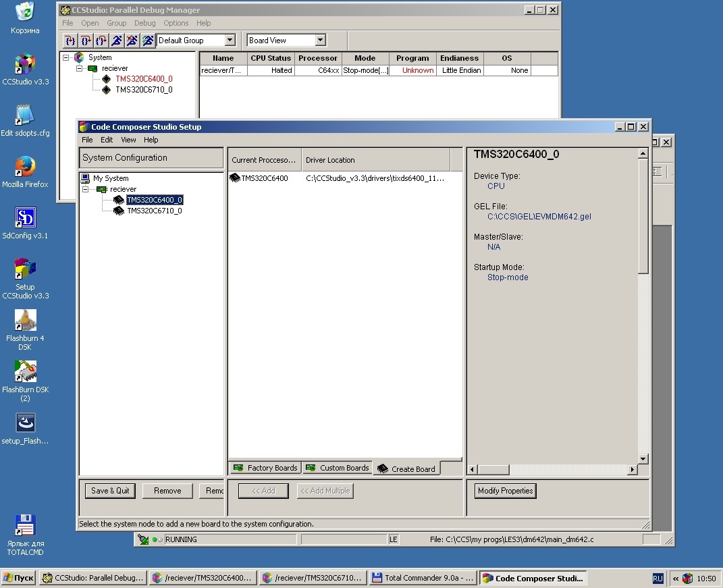Click the Пуск Start button
The width and height of the screenshot is (723, 588).
point(18,578)
